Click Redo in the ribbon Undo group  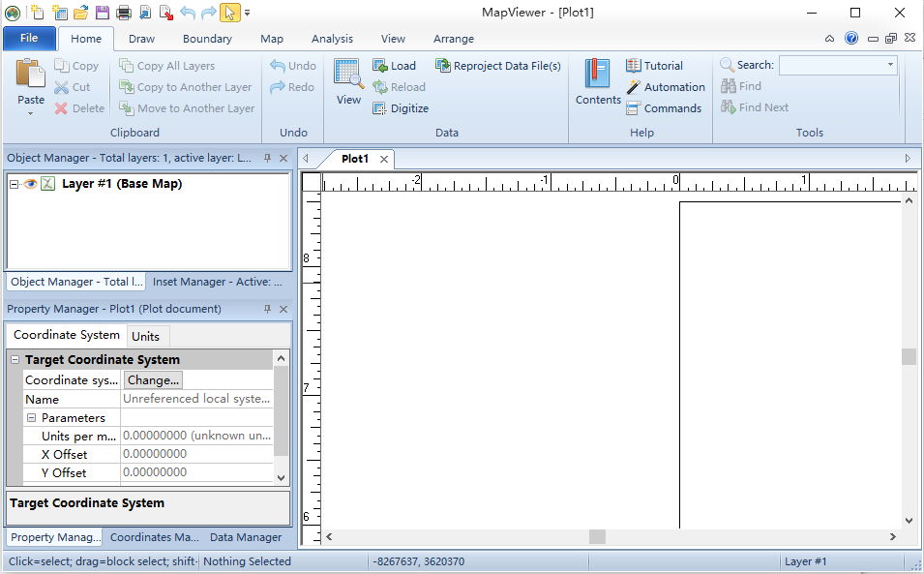pos(292,87)
